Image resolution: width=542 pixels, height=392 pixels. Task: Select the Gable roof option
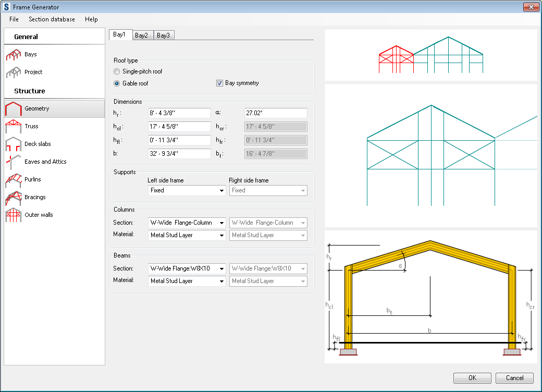pyautogui.click(x=116, y=83)
